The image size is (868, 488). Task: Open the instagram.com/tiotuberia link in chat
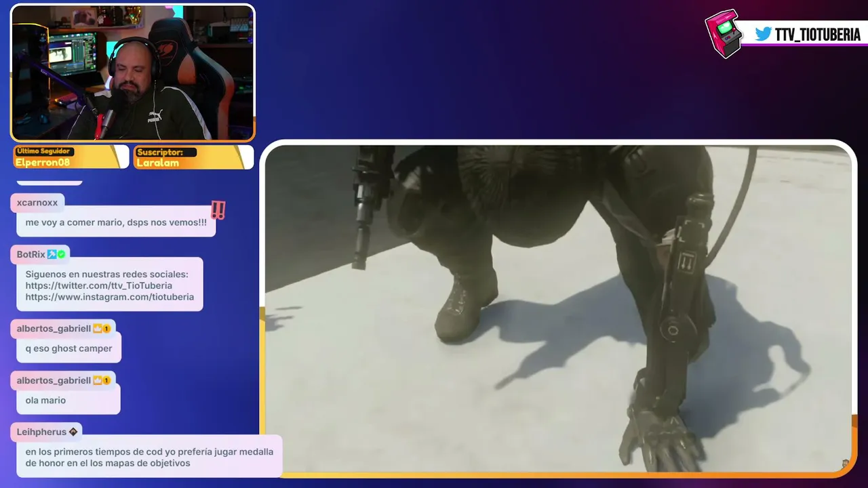point(110,297)
